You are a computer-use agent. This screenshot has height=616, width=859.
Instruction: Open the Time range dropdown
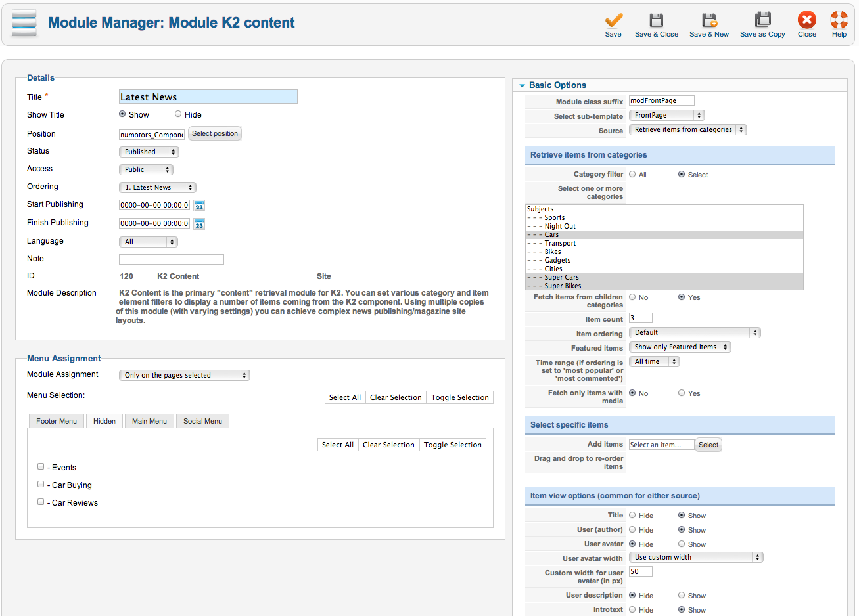pos(655,361)
